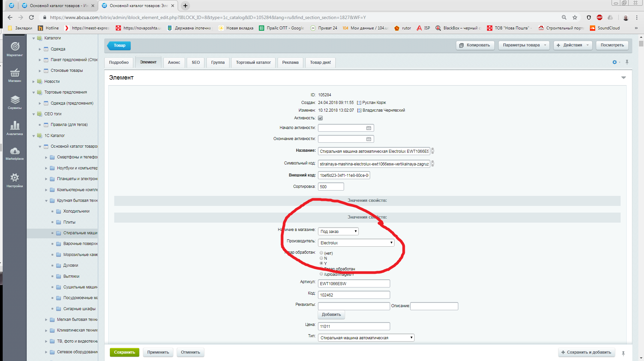Open the Marketplace sidebar section
The width and height of the screenshot is (644, 361).
coord(15,153)
